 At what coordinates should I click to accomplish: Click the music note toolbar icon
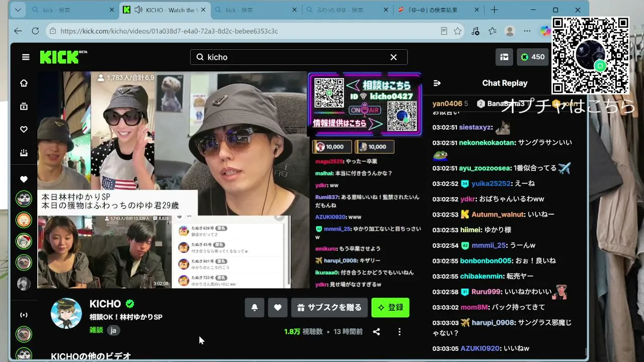pyautogui.click(x=475, y=31)
